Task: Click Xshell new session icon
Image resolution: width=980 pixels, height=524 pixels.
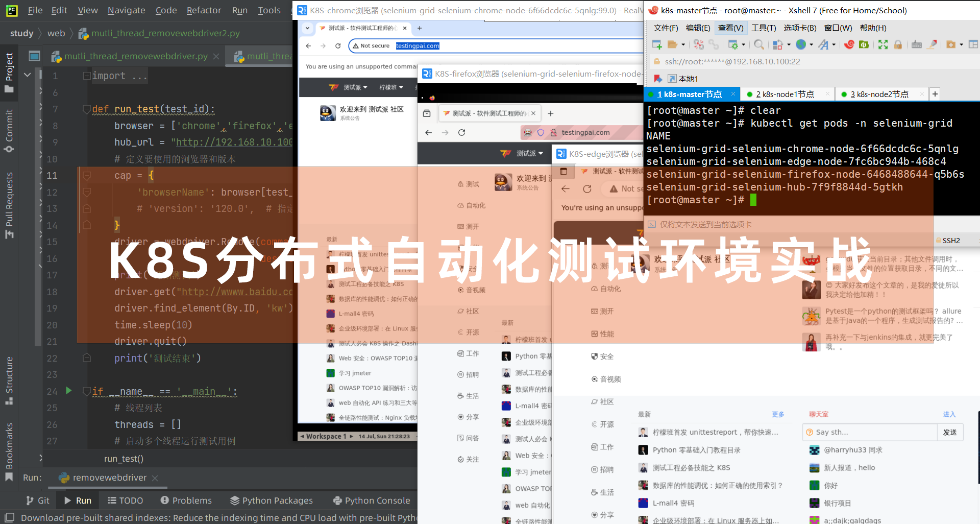Action: click(x=657, y=45)
